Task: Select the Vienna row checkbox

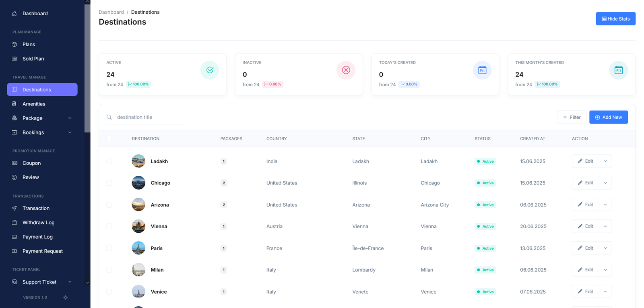Action: (109, 227)
